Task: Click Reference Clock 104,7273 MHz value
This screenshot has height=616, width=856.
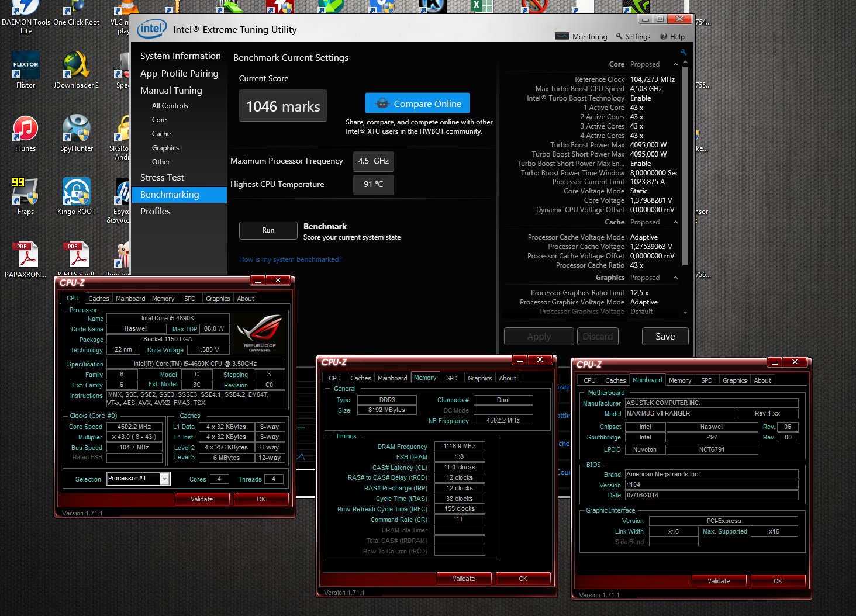Action: (x=653, y=79)
